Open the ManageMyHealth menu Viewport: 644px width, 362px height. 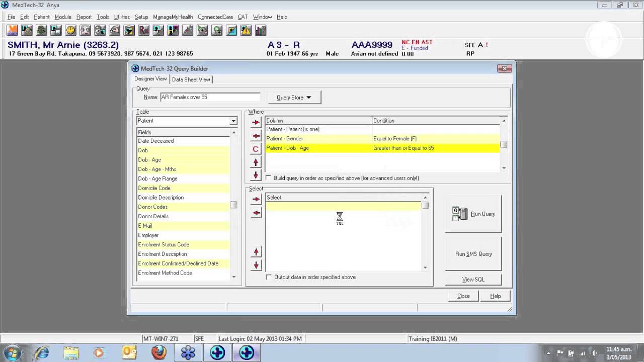coord(173,17)
